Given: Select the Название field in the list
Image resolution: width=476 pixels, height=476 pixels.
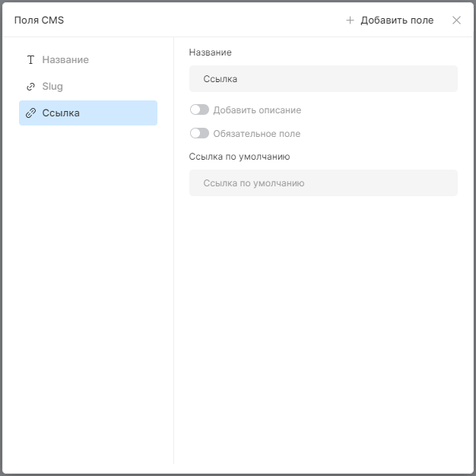Looking at the screenshot, I should (88, 60).
